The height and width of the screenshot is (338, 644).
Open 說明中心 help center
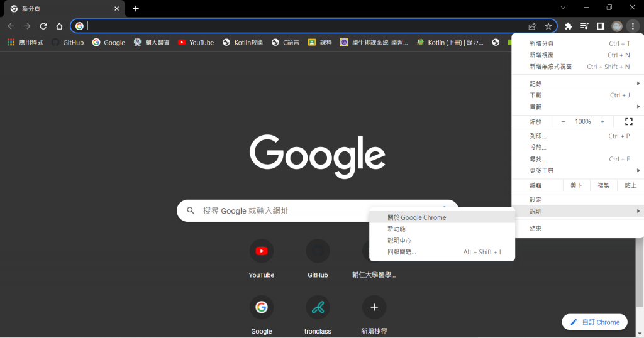coord(442,241)
